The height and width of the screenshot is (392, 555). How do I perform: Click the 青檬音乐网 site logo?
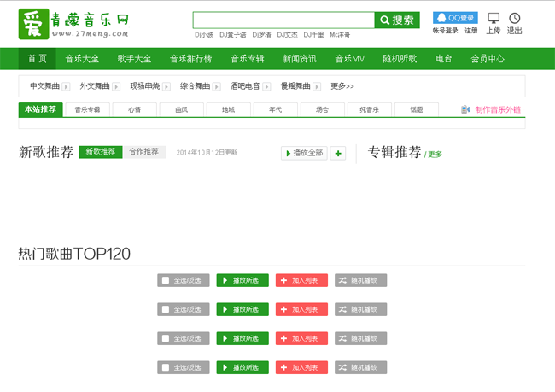(73, 24)
